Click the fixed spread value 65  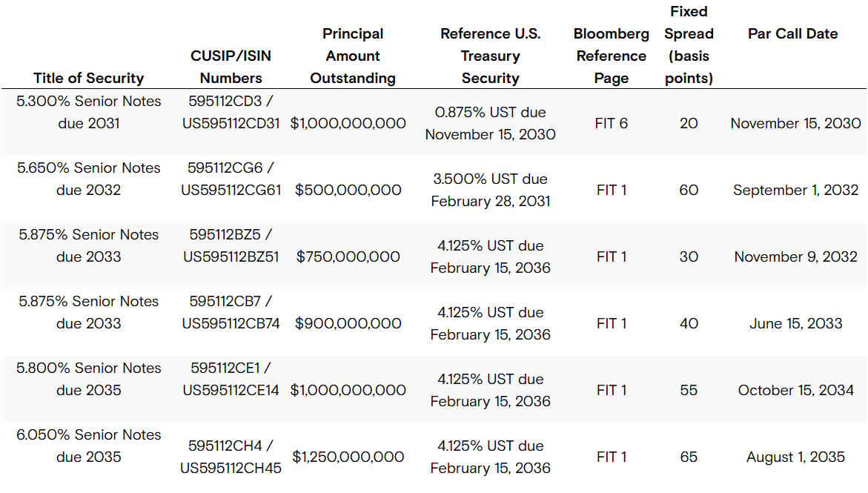689,457
